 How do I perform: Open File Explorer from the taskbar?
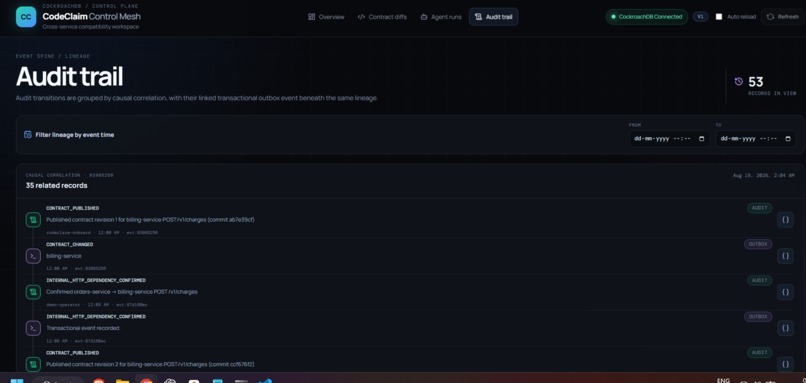[122, 380]
